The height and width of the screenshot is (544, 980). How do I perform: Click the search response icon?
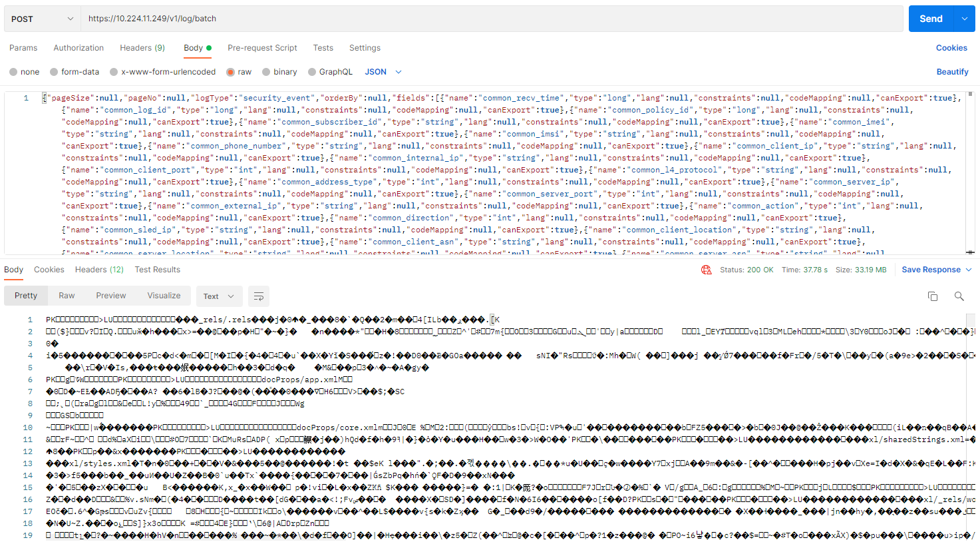tap(959, 296)
